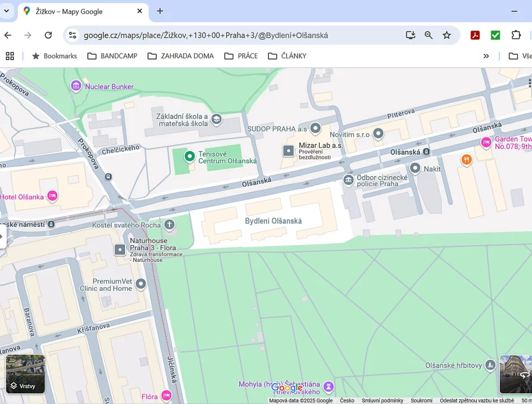Image resolution: width=532 pixels, height=404 pixels.
Task: Select the Garden Towers hotel marker
Action: click(486, 142)
